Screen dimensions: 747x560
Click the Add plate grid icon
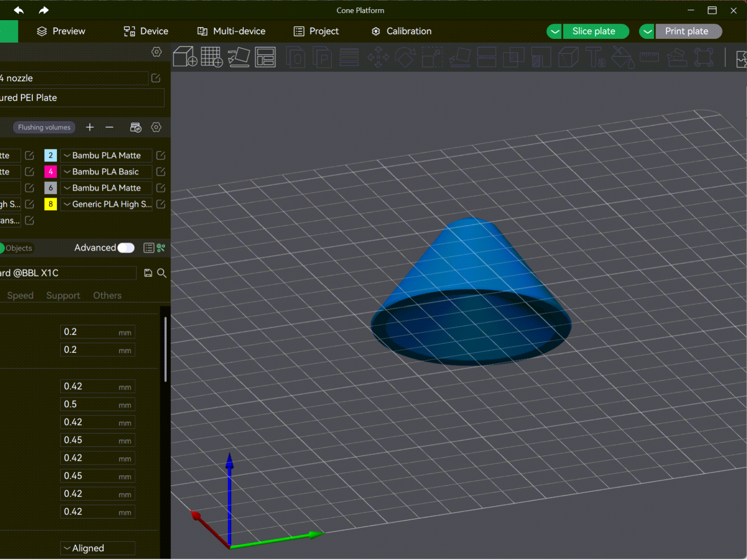(212, 57)
